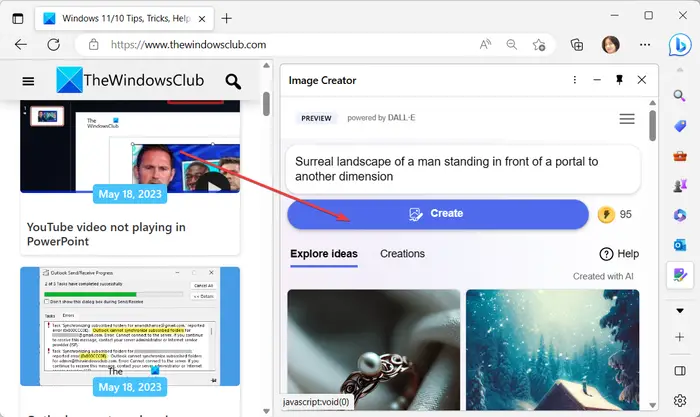
Task: Add page to favorites star icon
Action: (x=539, y=45)
